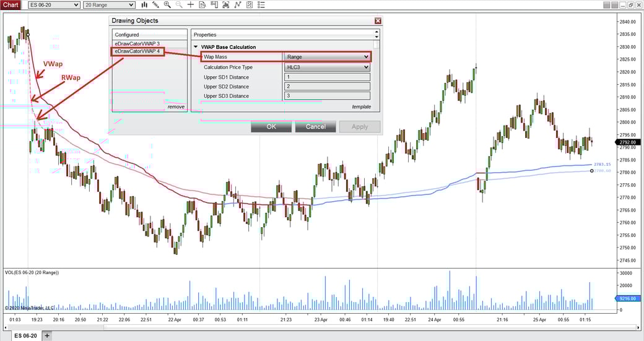This screenshot has height=341, width=644.
Task: Open the Chart Trader icon
Action: [x=214, y=5]
